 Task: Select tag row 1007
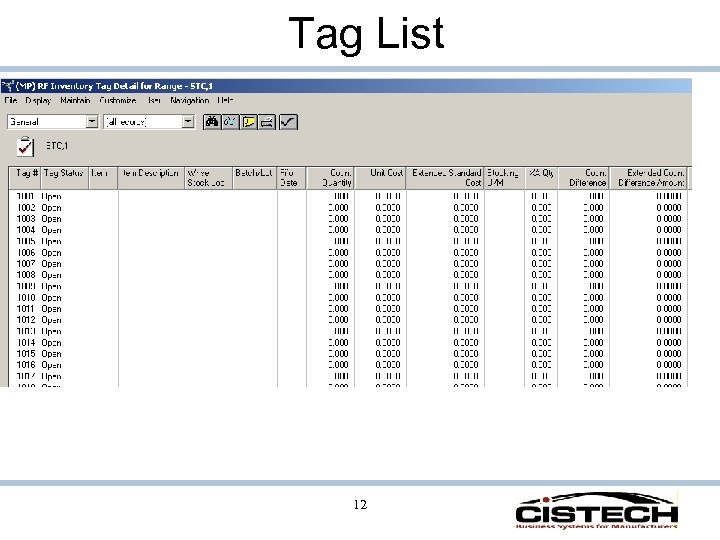click(x=348, y=264)
